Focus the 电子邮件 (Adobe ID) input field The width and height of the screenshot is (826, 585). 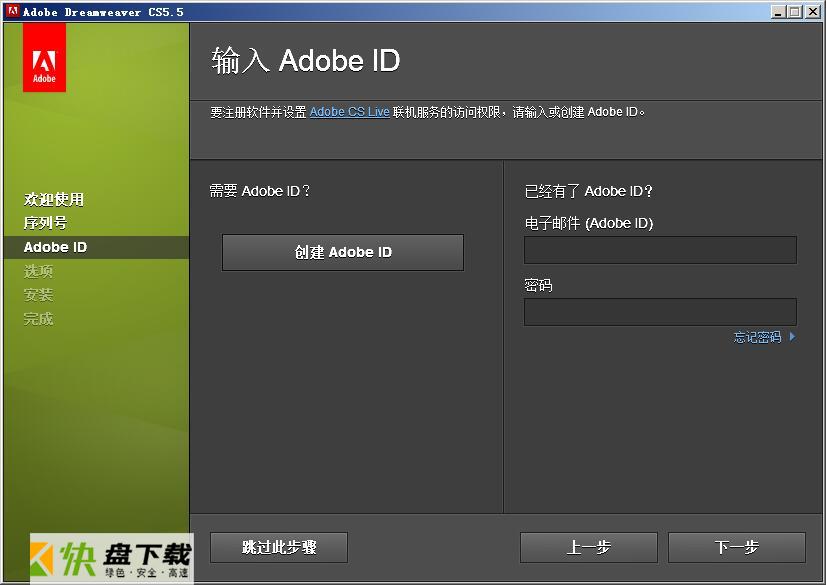[x=660, y=250]
